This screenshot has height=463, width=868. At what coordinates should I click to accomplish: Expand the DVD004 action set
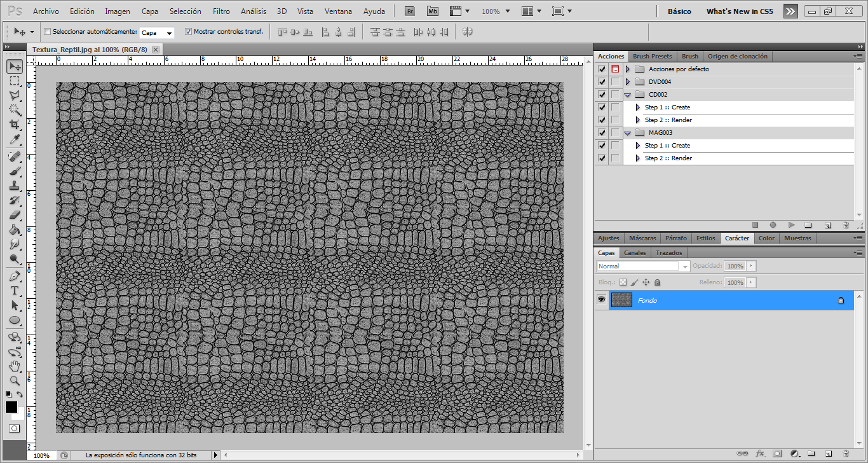point(628,81)
